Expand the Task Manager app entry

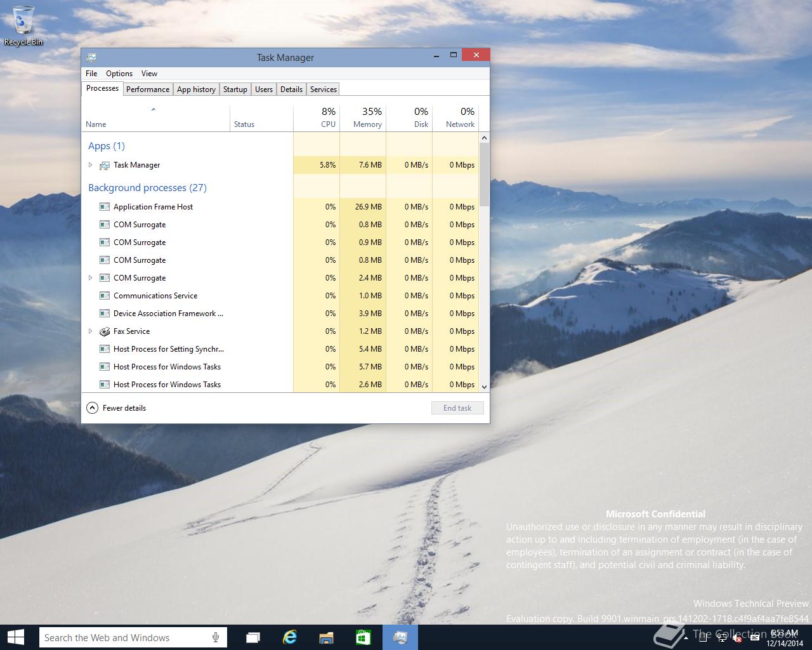coord(90,165)
